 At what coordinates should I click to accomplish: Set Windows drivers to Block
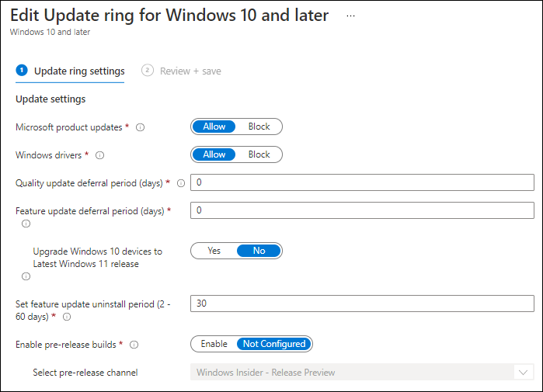pyautogui.click(x=259, y=154)
